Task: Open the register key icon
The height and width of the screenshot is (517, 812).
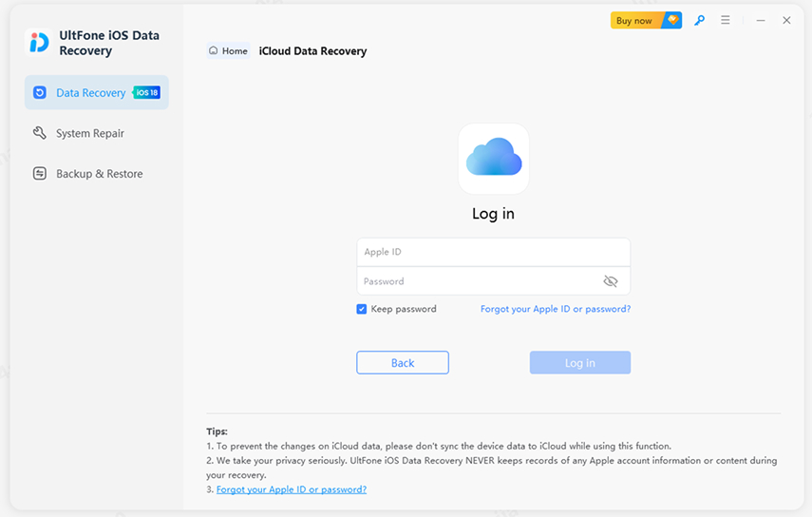Action: 699,20
